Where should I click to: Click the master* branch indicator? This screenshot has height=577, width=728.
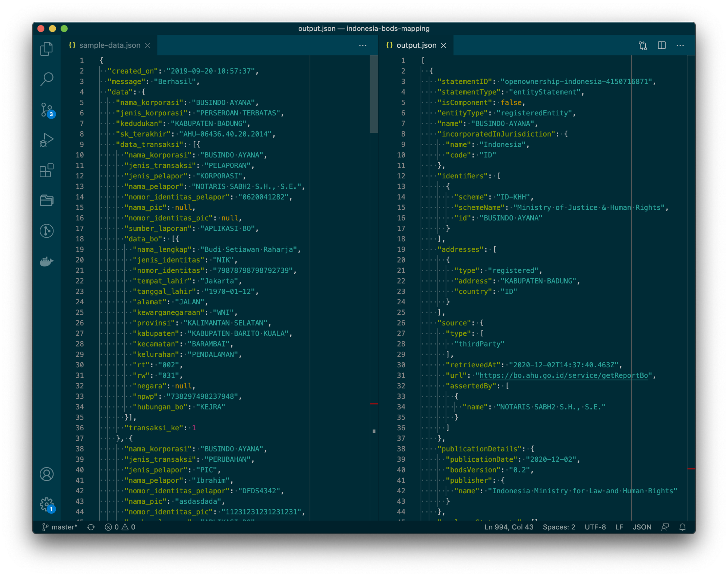60,527
